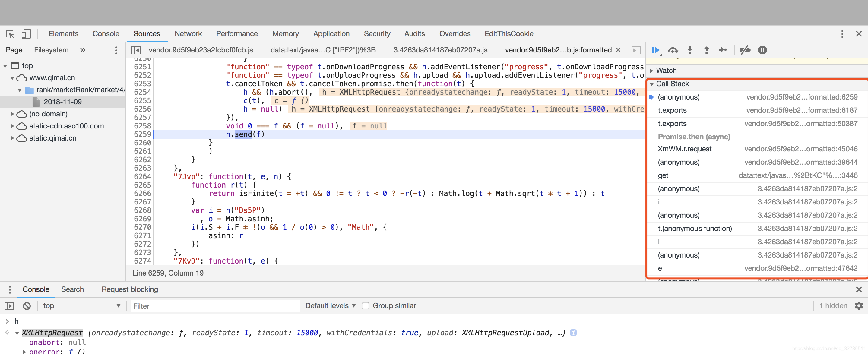Close the bottom console drawer
This screenshot has height=354, width=868.
(x=859, y=289)
